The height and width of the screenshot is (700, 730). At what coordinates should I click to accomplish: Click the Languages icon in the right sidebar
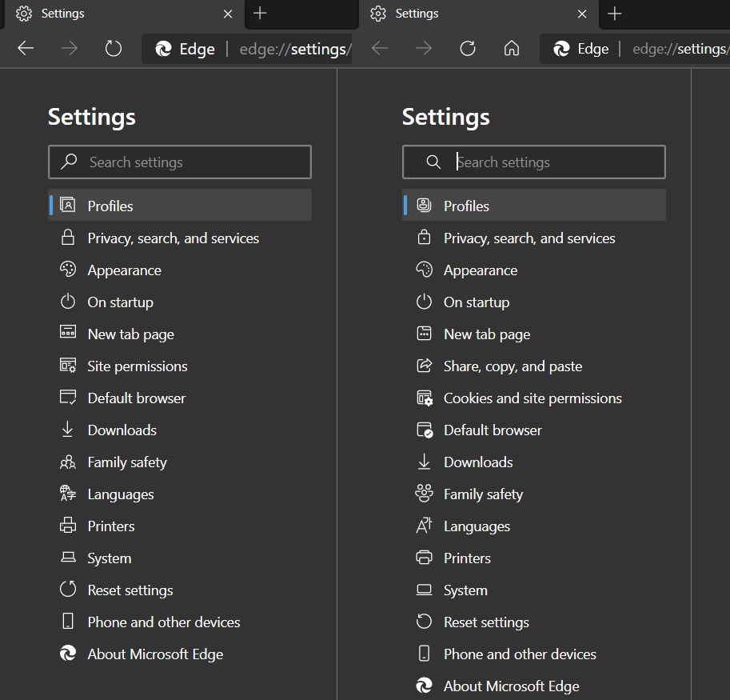[x=424, y=526]
